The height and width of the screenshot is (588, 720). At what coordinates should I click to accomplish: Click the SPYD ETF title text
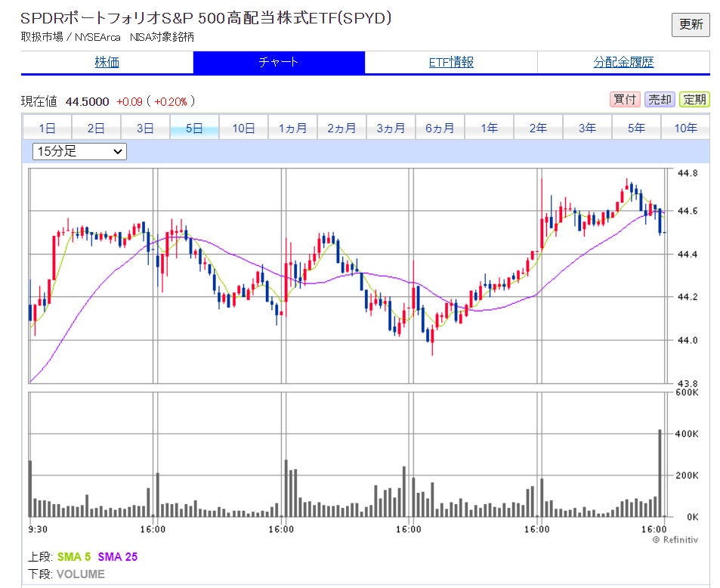tap(205, 18)
